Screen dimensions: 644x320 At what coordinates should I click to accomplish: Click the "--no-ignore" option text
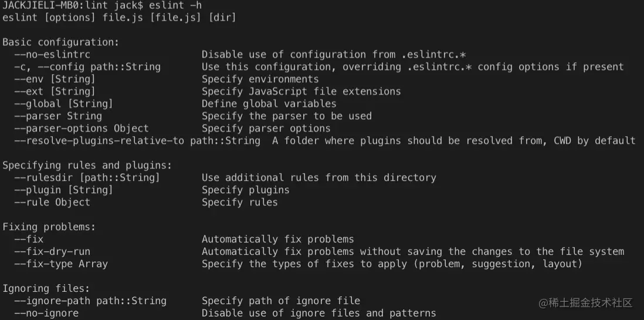46,314
